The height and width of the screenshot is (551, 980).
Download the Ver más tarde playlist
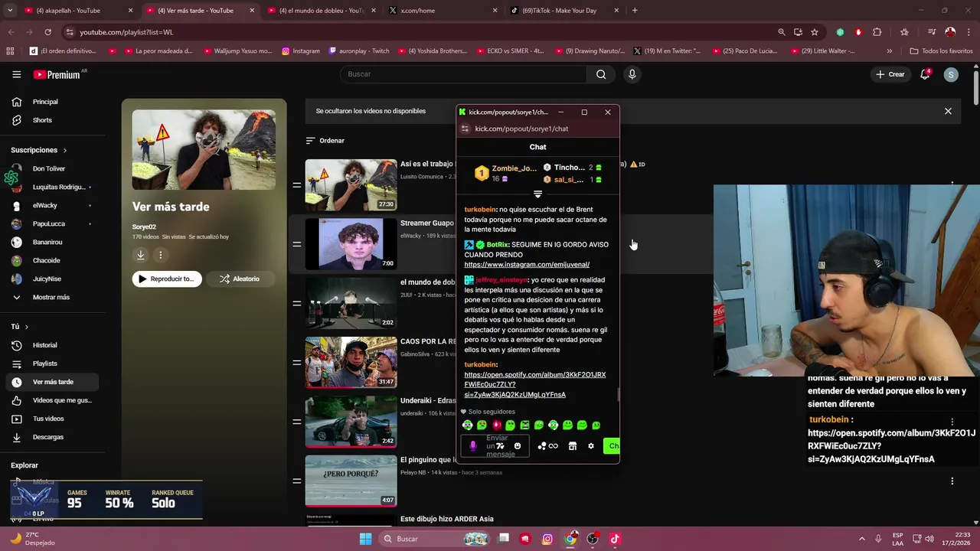coord(140,255)
